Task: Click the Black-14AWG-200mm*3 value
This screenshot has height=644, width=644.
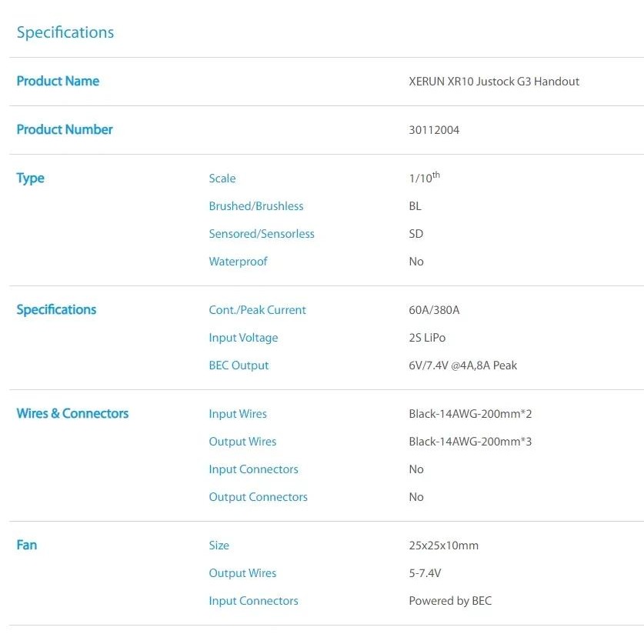Action: point(470,442)
